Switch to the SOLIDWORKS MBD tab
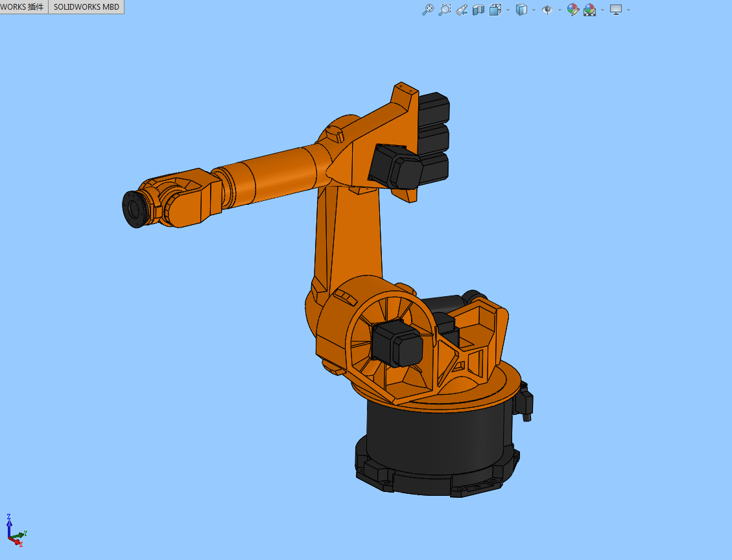This screenshot has height=560, width=732. [x=86, y=7]
